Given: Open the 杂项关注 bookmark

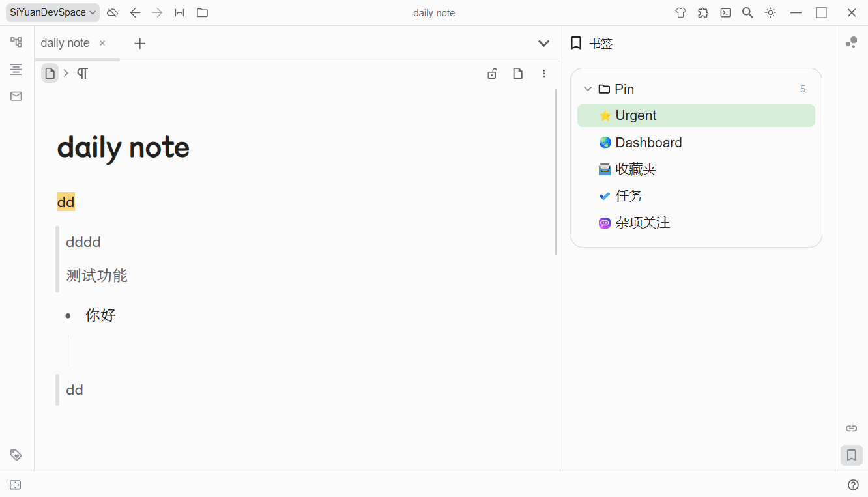Looking at the screenshot, I should click(696, 222).
